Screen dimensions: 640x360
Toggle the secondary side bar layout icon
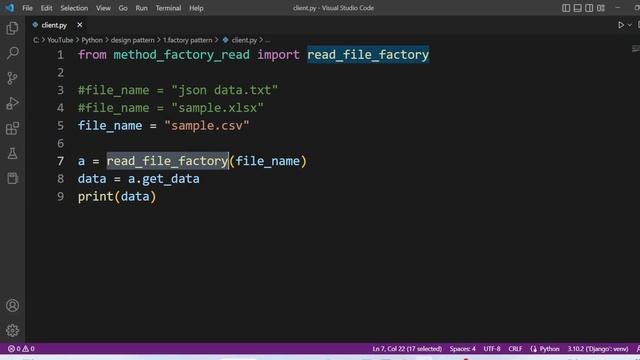click(589, 8)
